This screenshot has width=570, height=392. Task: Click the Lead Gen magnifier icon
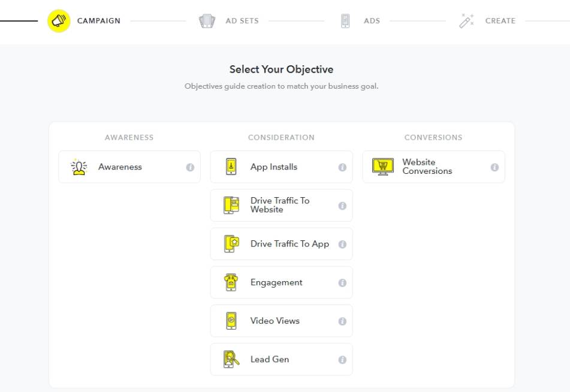click(231, 359)
